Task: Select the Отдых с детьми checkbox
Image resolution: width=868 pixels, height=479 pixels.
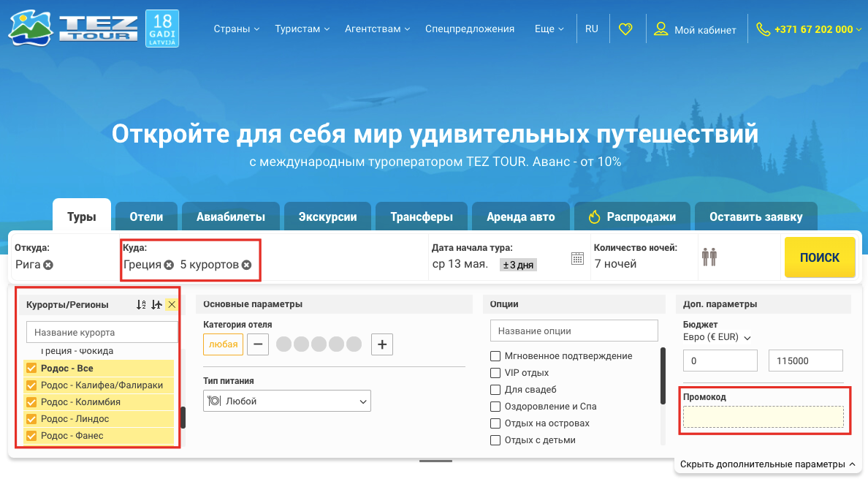Action: tap(495, 440)
